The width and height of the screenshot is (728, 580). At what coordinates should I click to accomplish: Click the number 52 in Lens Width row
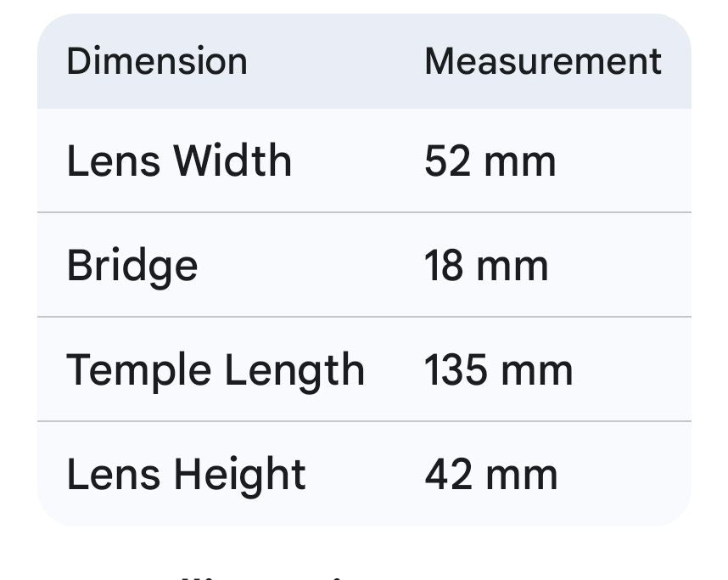pos(446,160)
